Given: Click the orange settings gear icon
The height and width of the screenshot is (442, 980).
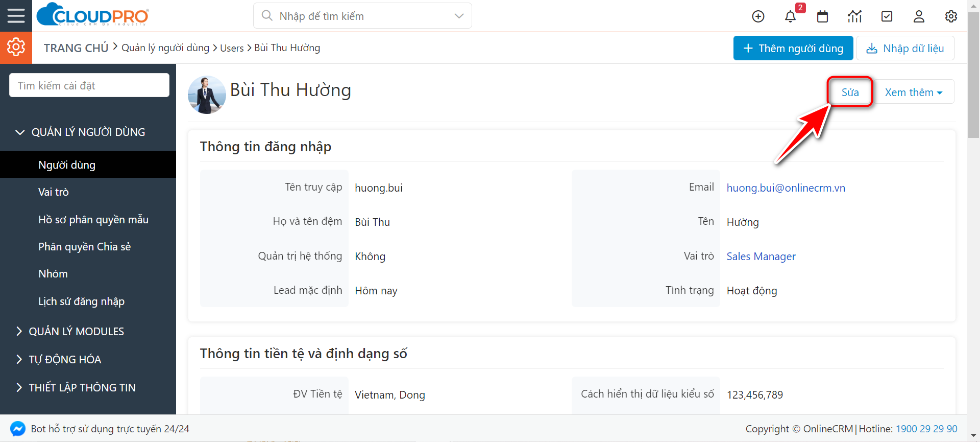Looking at the screenshot, I should 16,48.
